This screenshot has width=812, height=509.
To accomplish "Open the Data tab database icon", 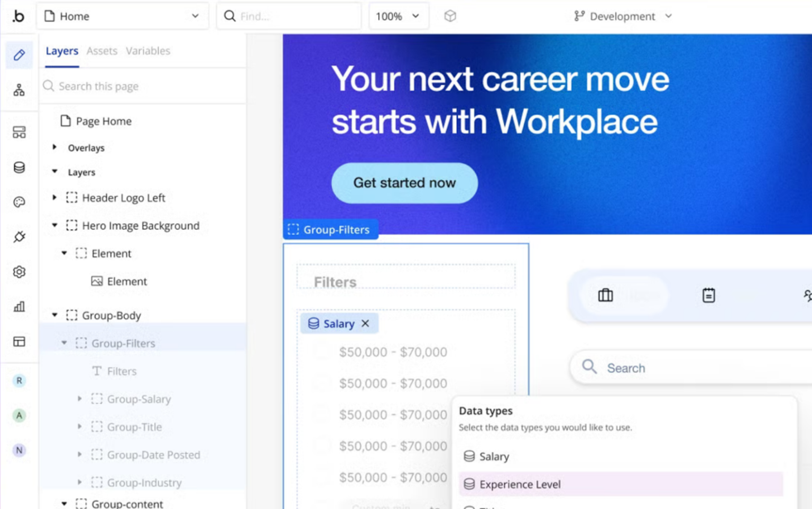I will 19,167.
